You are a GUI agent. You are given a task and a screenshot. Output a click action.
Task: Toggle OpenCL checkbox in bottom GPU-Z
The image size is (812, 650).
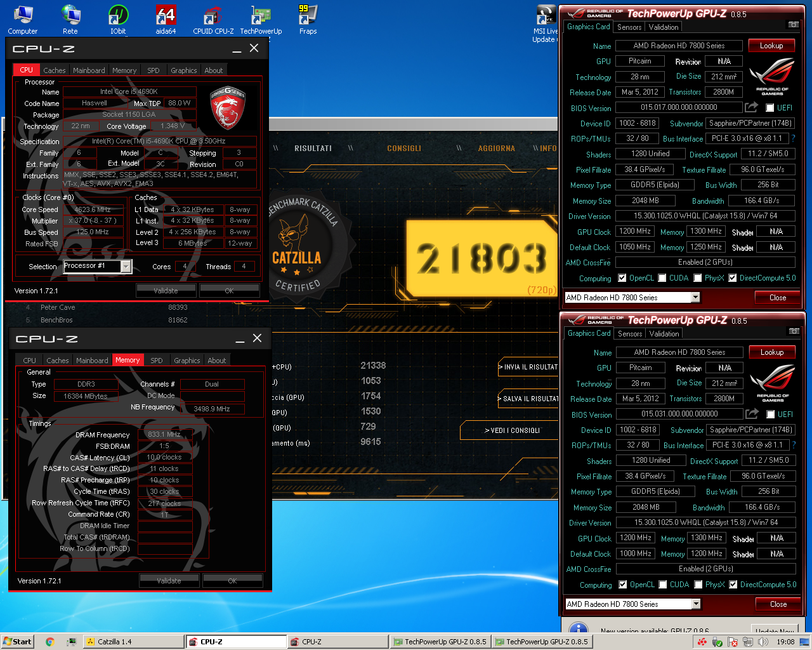click(x=622, y=585)
